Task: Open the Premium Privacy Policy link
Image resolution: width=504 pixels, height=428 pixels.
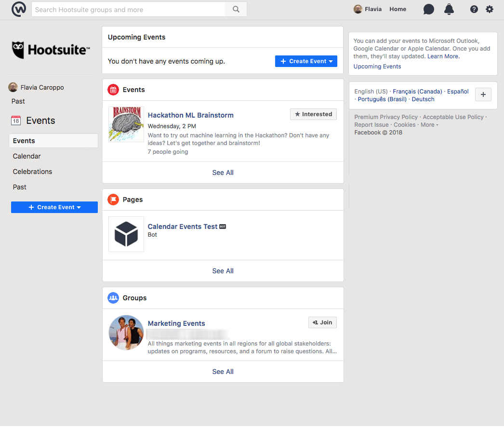Action: 386,117
